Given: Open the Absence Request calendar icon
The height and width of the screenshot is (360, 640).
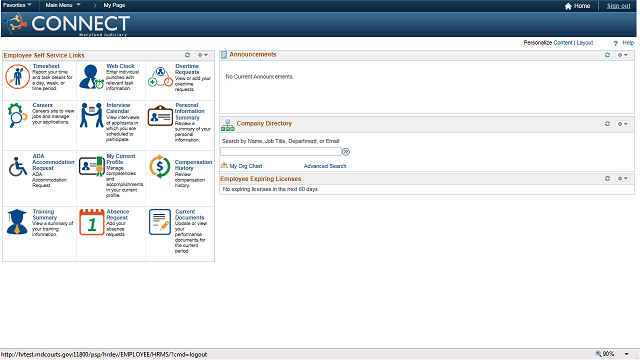Looking at the screenshot, I should click(91, 222).
